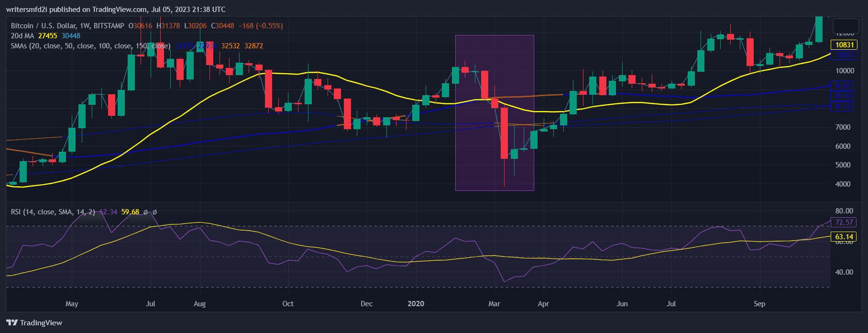This screenshot has height=333, width=868.
Task: Click the purple 72.57 RSI value label
Action: [845, 222]
